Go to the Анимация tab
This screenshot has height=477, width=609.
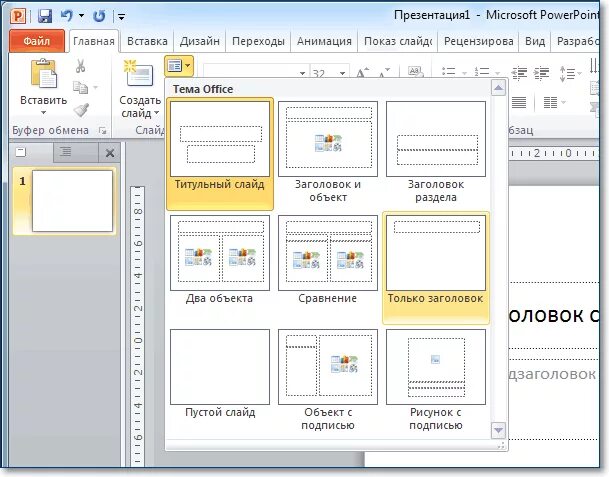click(x=324, y=41)
